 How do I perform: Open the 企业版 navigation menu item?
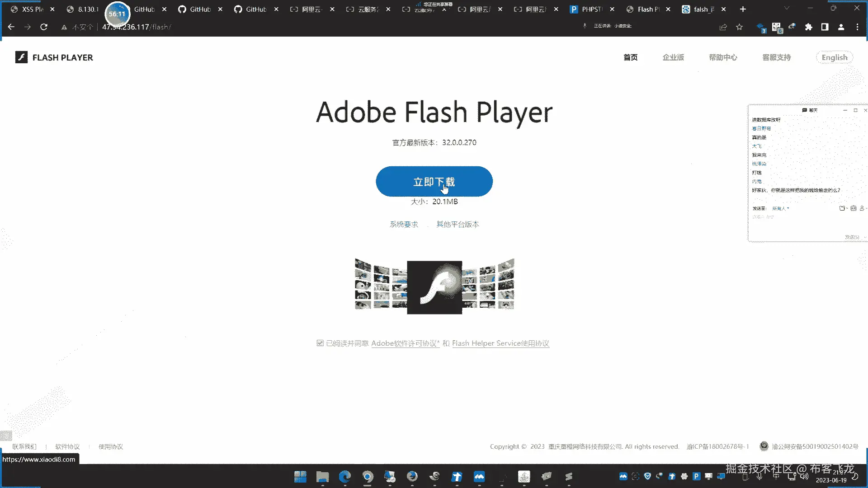click(x=673, y=57)
